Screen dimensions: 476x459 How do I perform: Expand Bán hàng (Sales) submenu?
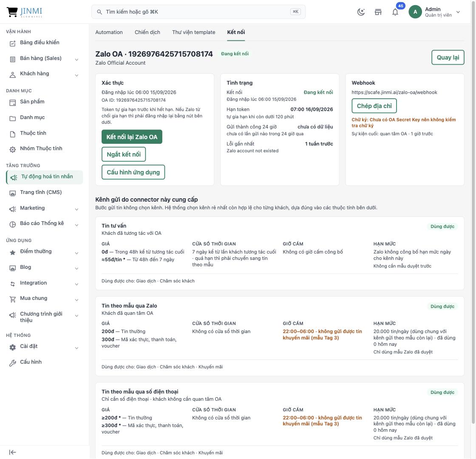click(x=77, y=60)
